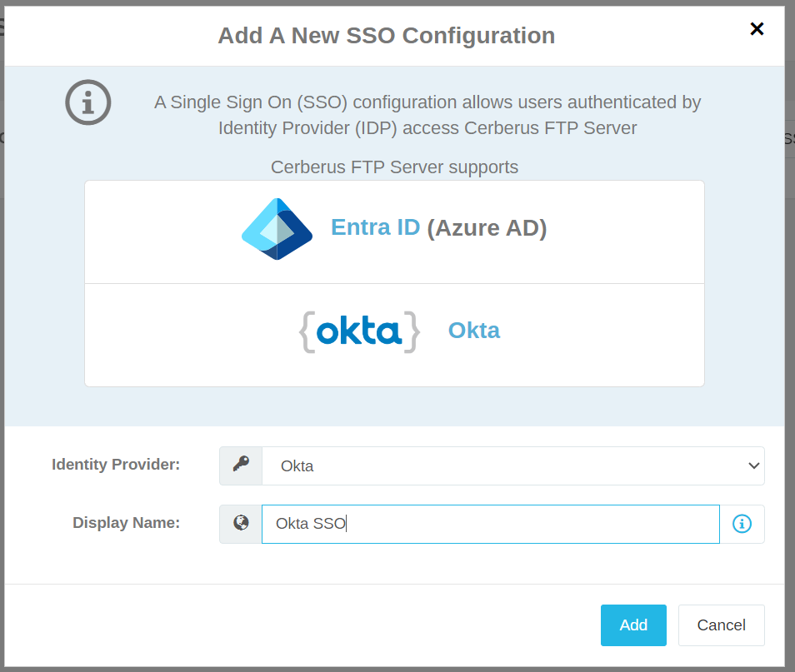The width and height of the screenshot is (795, 672).
Task: Click Display Name info help icon
Action: click(x=742, y=524)
